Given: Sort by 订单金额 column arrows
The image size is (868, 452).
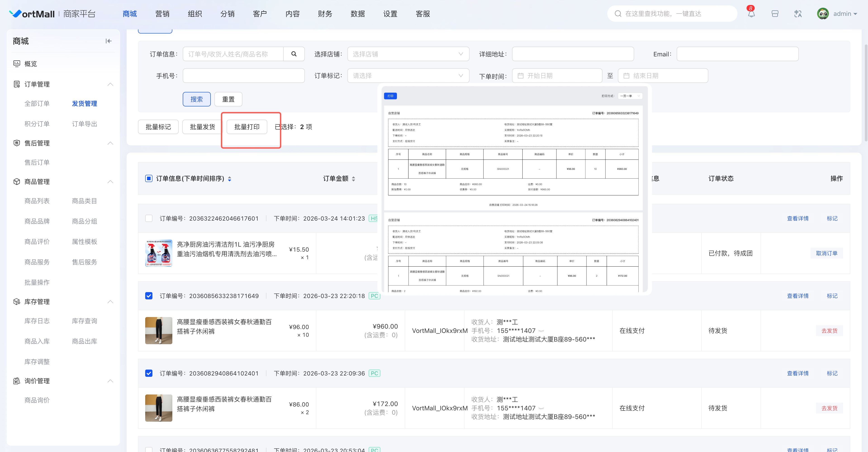Looking at the screenshot, I should click(x=353, y=179).
